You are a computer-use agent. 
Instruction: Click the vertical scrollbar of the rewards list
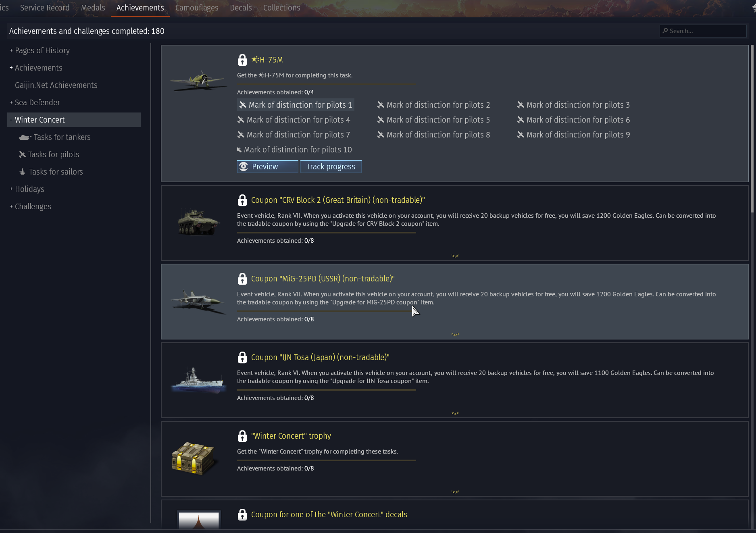click(752, 129)
